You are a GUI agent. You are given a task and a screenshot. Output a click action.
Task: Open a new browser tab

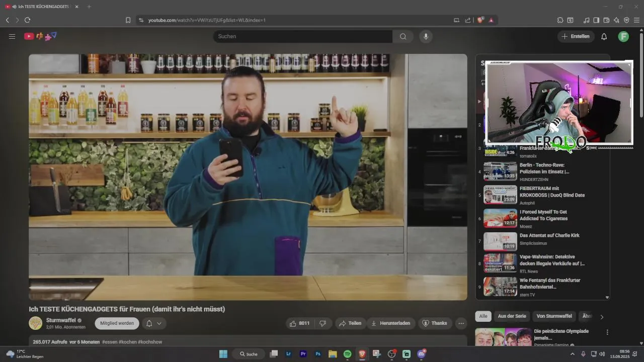[x=89, y=7]
